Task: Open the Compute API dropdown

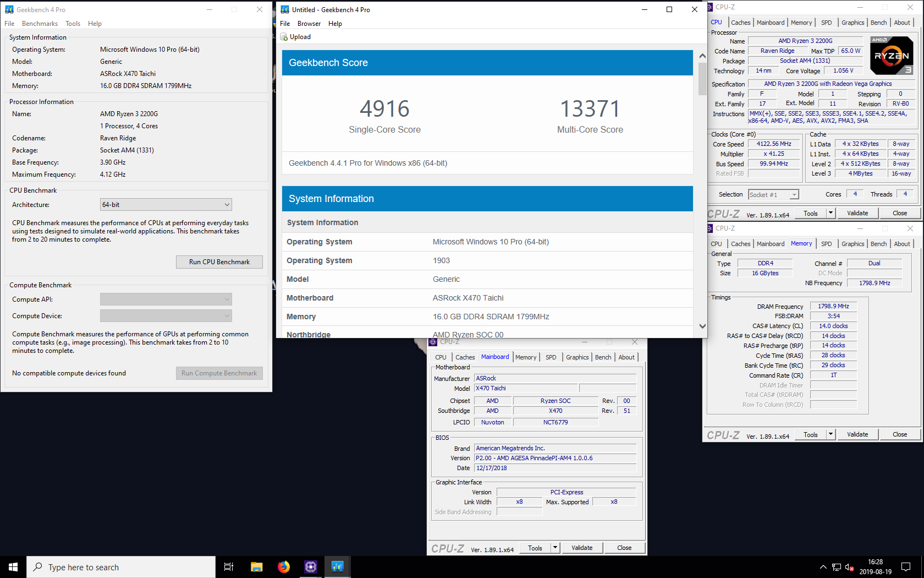Action: [166, 299]
